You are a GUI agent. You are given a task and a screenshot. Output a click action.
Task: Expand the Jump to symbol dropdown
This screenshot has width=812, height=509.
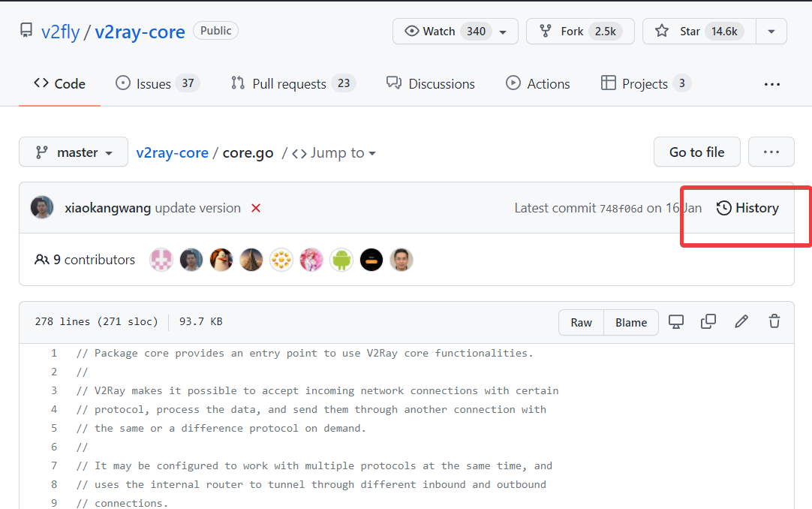click(334, 153)
